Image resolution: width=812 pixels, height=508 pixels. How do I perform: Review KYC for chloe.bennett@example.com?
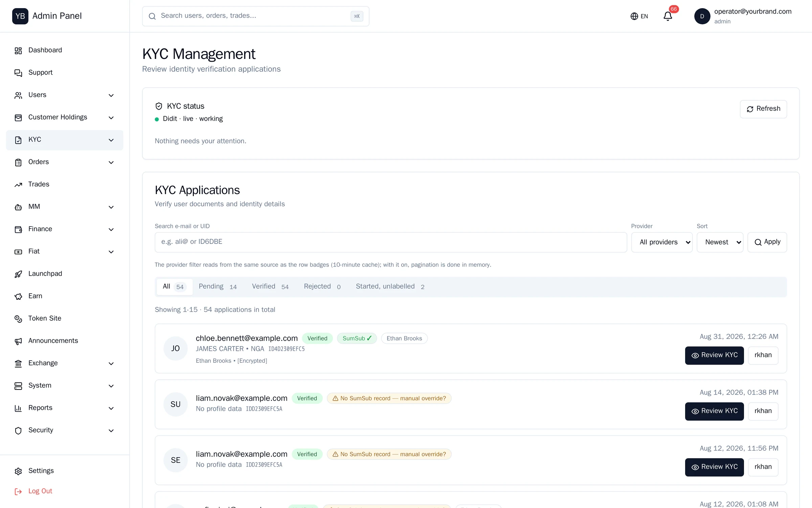tap(714, 356)
